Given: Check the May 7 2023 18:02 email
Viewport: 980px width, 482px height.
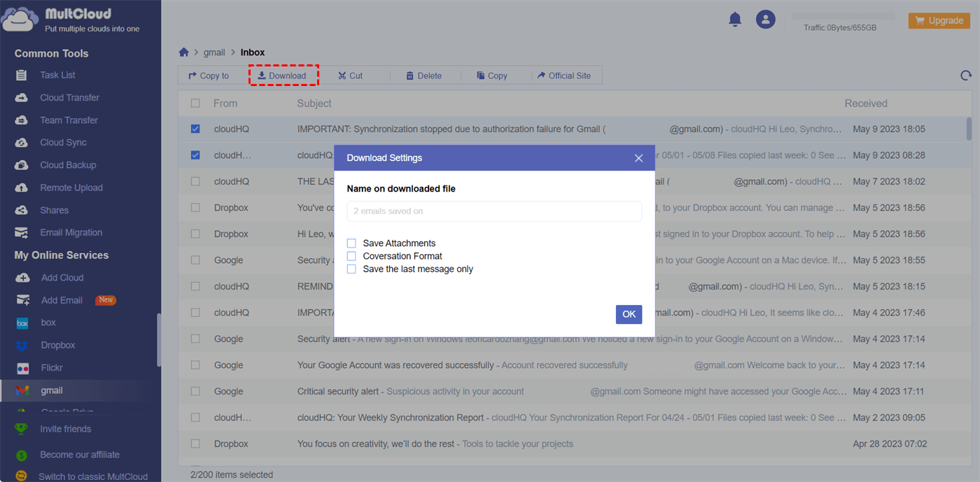Looking at the screenshot, I should [x=195, y=181].
